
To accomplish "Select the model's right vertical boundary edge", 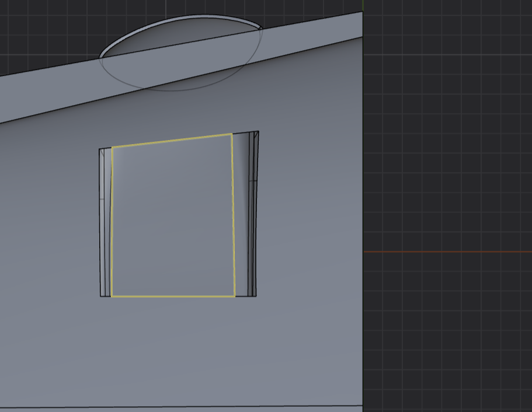I will pos(363,233).
